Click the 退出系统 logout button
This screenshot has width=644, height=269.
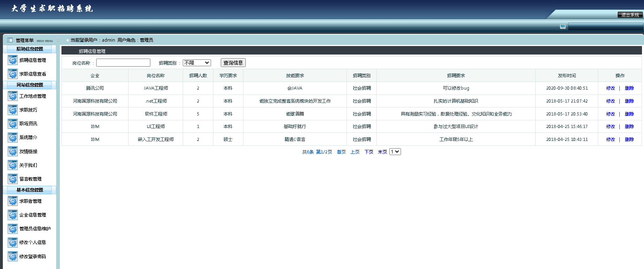click(630, 15)
